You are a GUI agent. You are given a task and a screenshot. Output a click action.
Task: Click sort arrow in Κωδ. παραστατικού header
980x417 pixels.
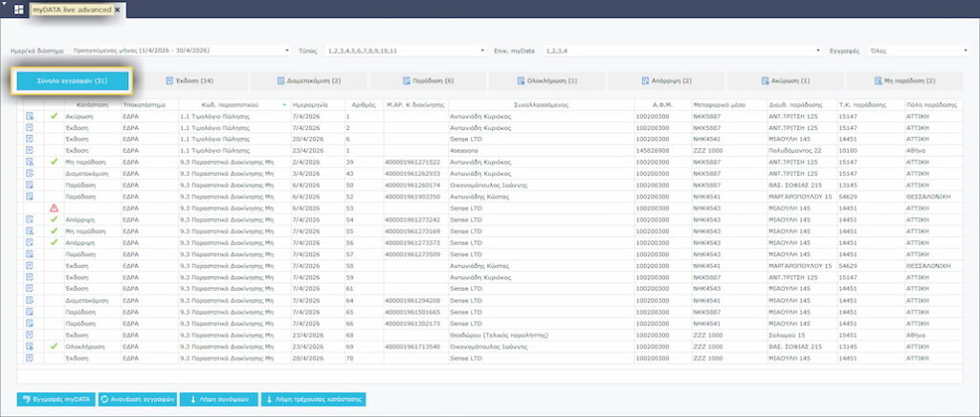pyautogui.click(x=284, y=105)
